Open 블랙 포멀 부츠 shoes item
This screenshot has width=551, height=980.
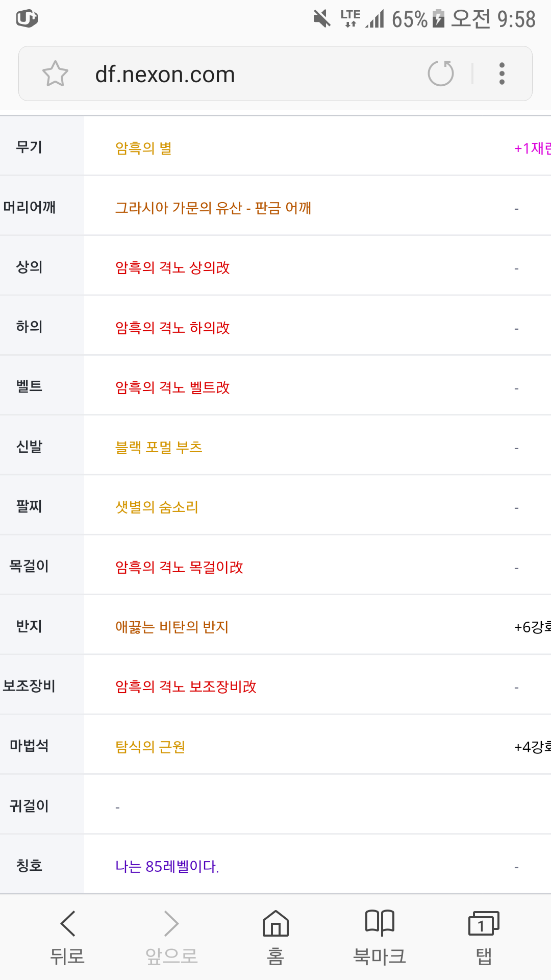tap(159, 447)
